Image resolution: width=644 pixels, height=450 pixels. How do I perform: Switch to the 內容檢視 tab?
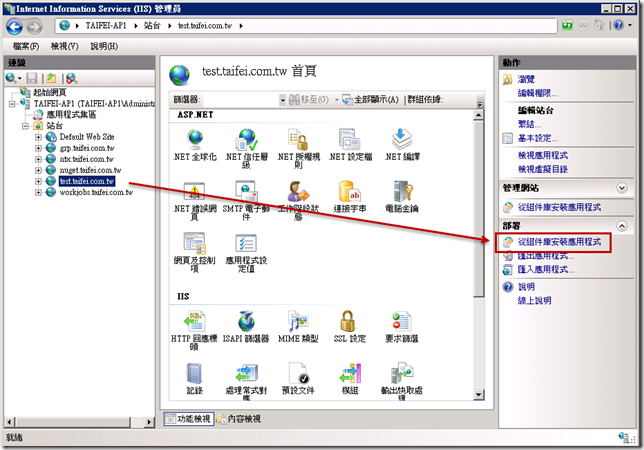(x=239, y=419)
